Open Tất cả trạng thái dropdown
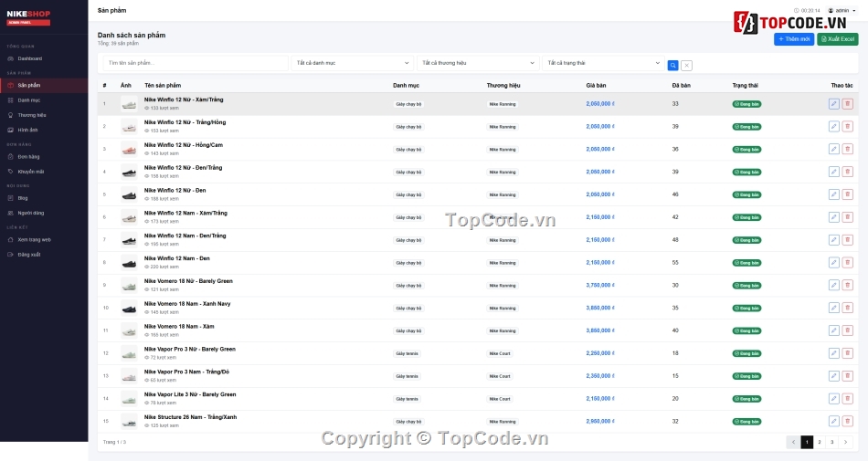The image size is (868, 461). pos(603,63)
